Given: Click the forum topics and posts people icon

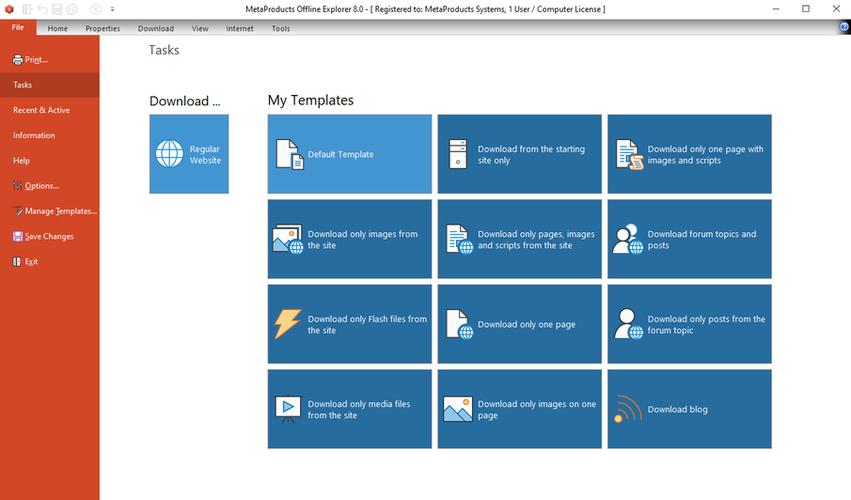Looking at the screenshot, I should (x=628, y=239).
